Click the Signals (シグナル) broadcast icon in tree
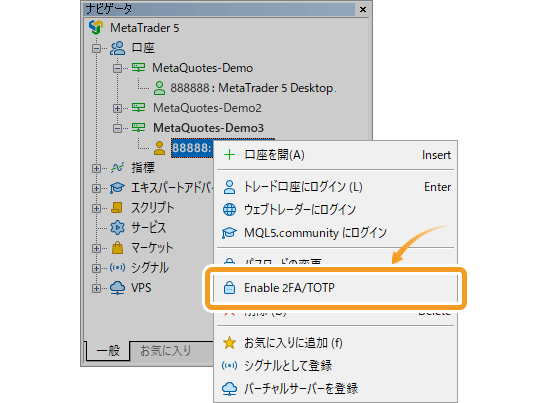 point(117,268)
